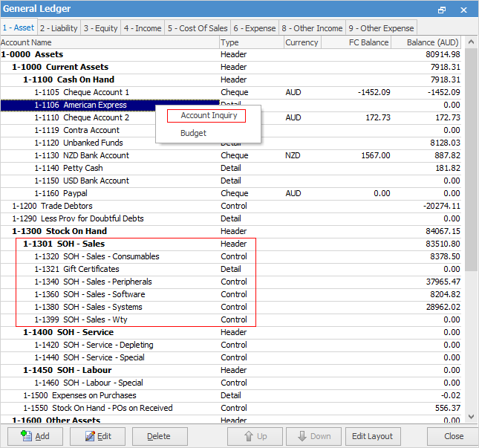Switch to 5 - Cost Of Sales tab
The width and height of the screenshot is (479, 448).
pyautogui.click(x=197, y=28)
